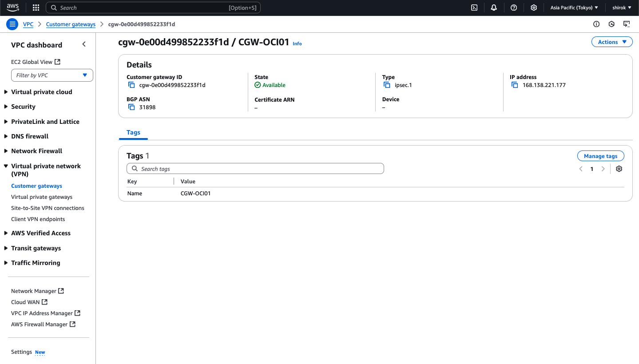The image size is (639, 364).
Task: Click the CGW-OCI01 tag value cell
Action: pos(195,194)
